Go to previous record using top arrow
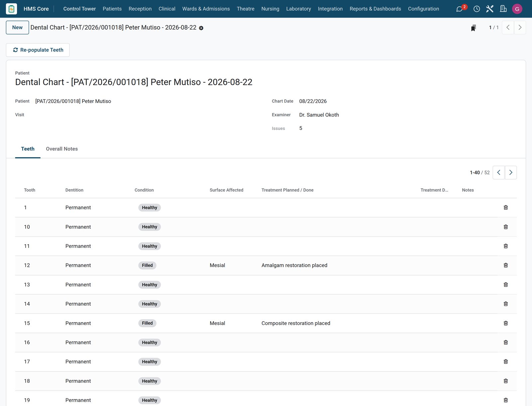Viewport: 532px width, 406px height. (508, 28)
